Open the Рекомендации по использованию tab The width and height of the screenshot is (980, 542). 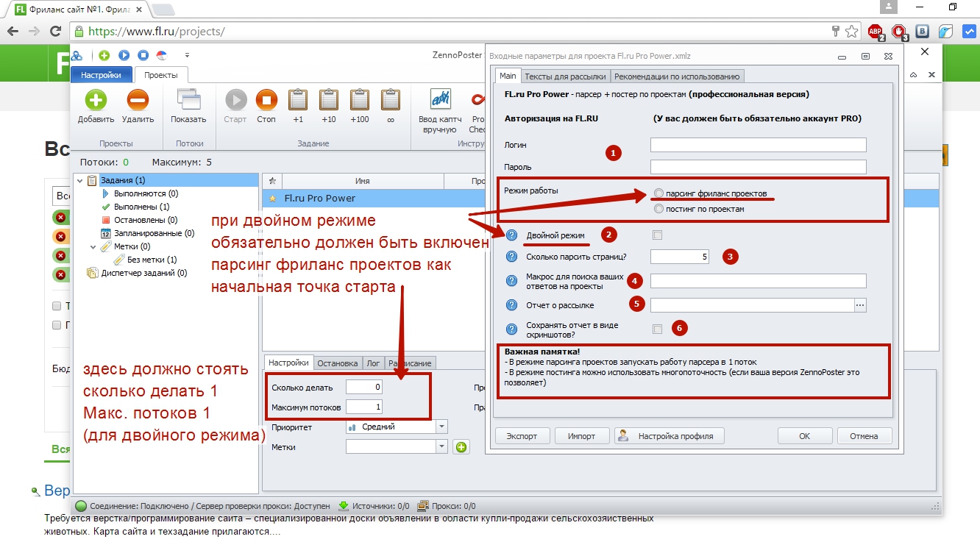click(678, 76)
